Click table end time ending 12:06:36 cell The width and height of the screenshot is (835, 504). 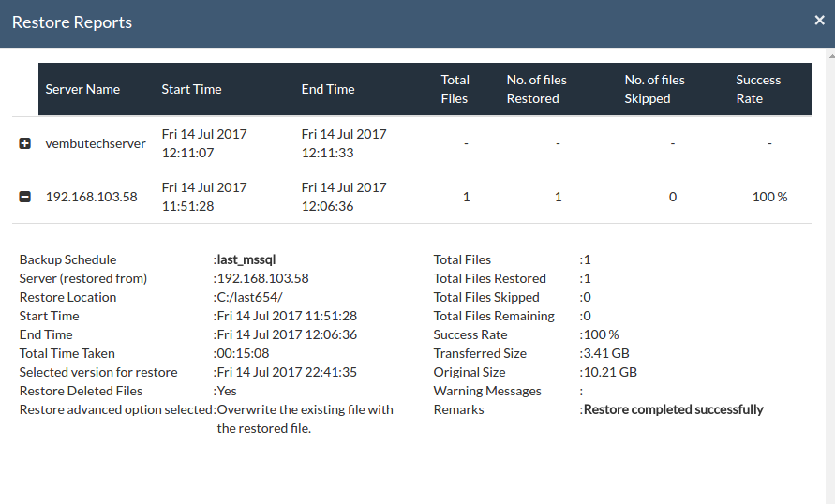(344, 197)
